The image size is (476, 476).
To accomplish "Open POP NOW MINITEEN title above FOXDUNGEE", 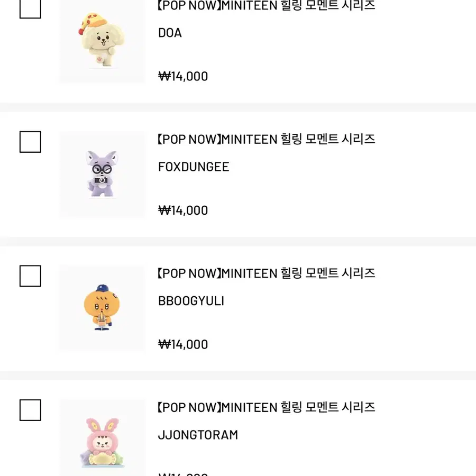I will click(x=266, y=139).
